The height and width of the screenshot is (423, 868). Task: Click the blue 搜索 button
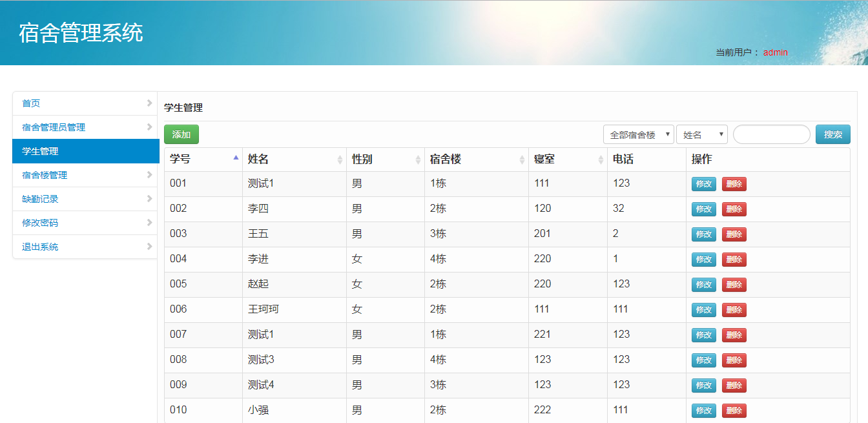point(832,134)
